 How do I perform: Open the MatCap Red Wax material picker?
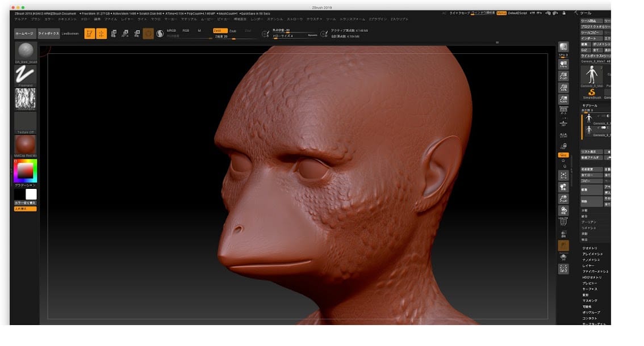[25, 145]
